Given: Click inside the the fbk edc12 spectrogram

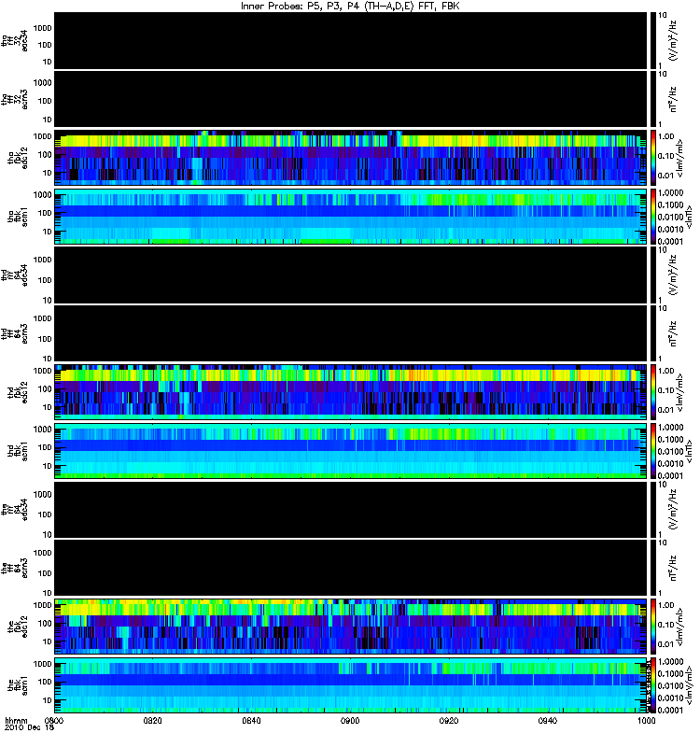Looking at the screenshot, I should click(x=351, y=627).
